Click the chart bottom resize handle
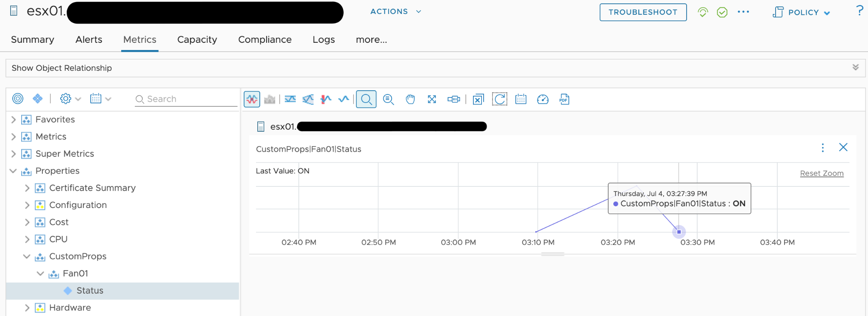868x316 pixels. 553,254
